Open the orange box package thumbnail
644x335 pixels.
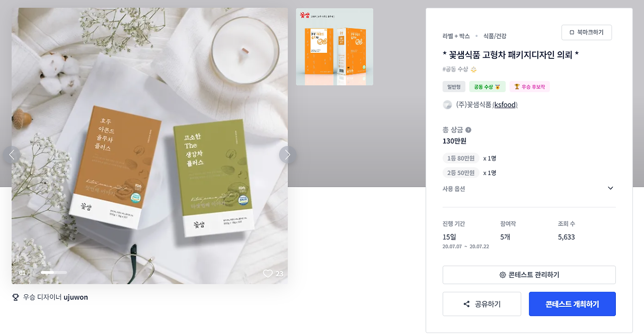[x=335, y=47]
